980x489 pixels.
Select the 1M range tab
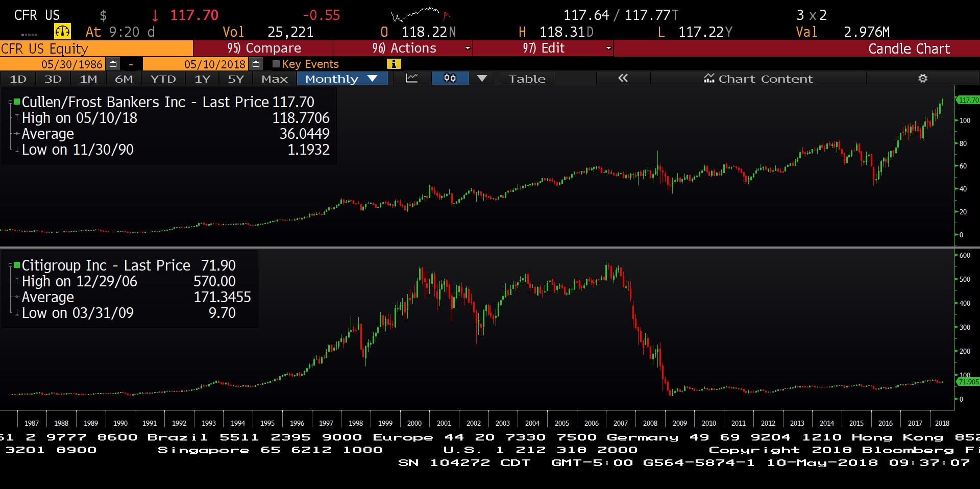click(x=88, y=79)
